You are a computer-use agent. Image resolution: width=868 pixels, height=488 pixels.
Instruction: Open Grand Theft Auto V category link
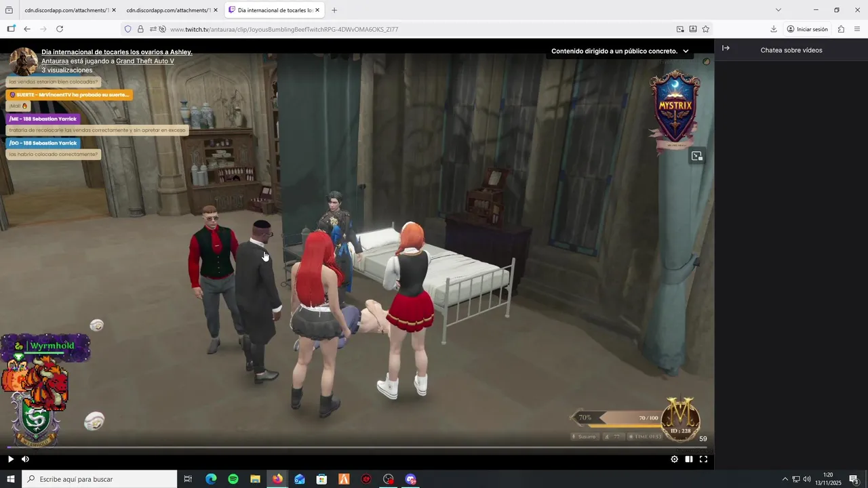(145, 61)
